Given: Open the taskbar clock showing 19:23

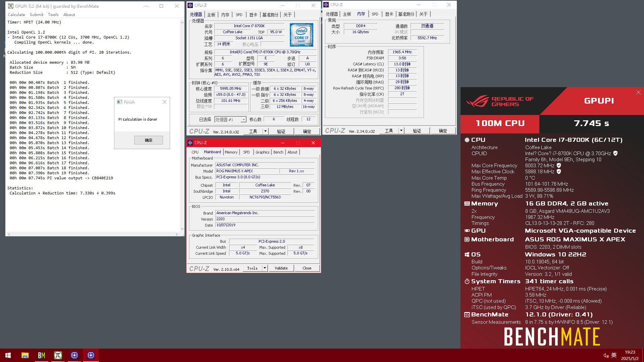Looking at the screenshot, I should 630,355.
